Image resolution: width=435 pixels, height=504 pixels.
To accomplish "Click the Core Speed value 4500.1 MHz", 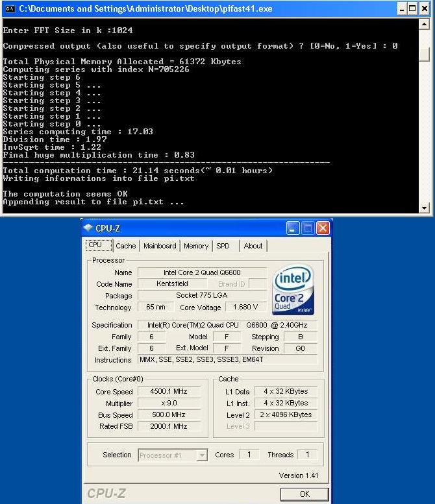I will click(169, 391).
